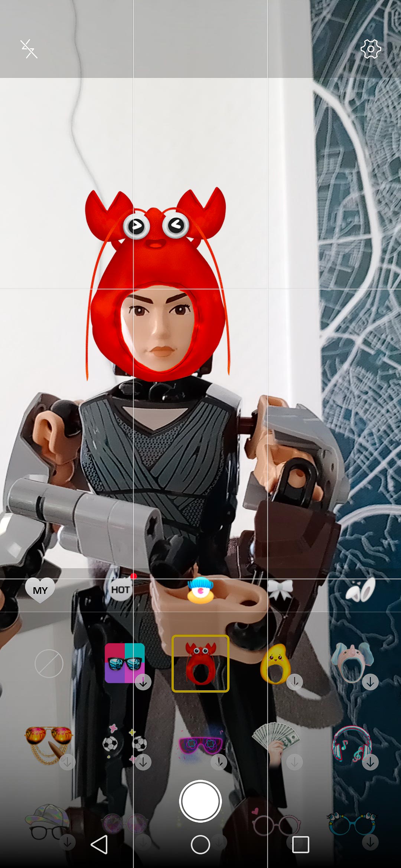Choose holographic cap with glasses sticker
This screenshot has height=868, width=401.
point(48,822)
